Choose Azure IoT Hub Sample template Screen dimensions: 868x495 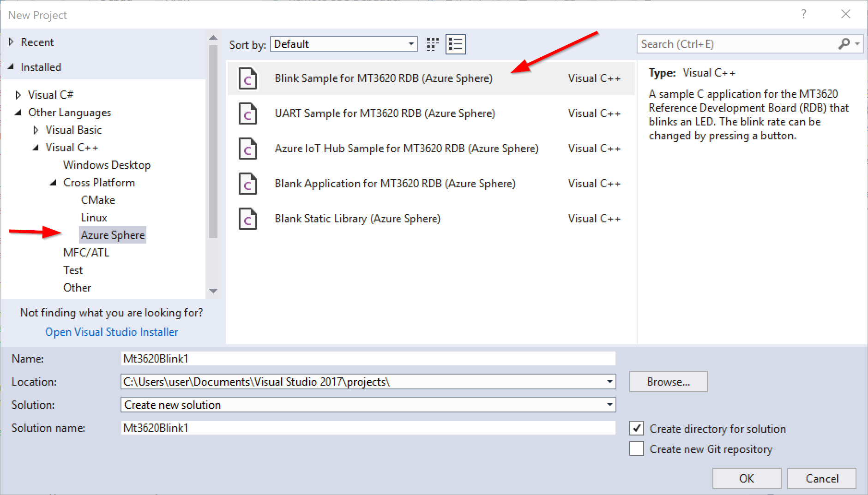(431, 149)
